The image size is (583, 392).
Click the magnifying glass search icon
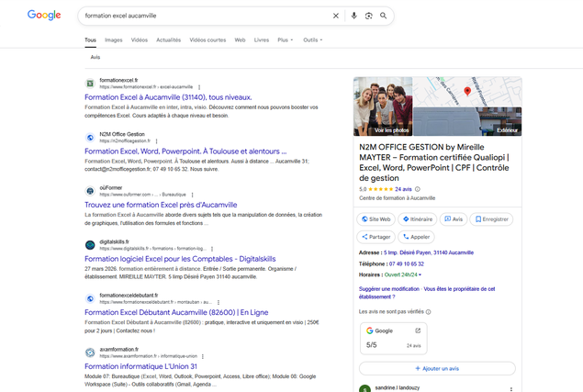pyautogui.click(x=384, y=16)
